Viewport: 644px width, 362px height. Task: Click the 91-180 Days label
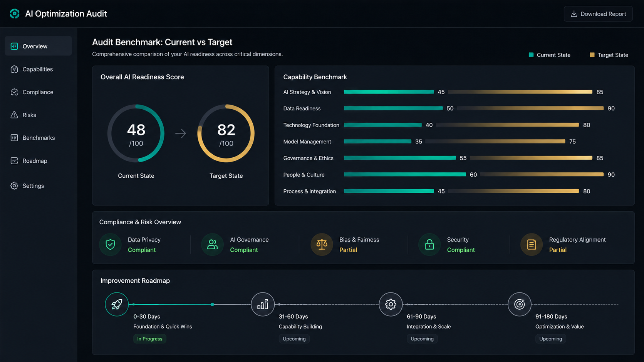[551, 317]
